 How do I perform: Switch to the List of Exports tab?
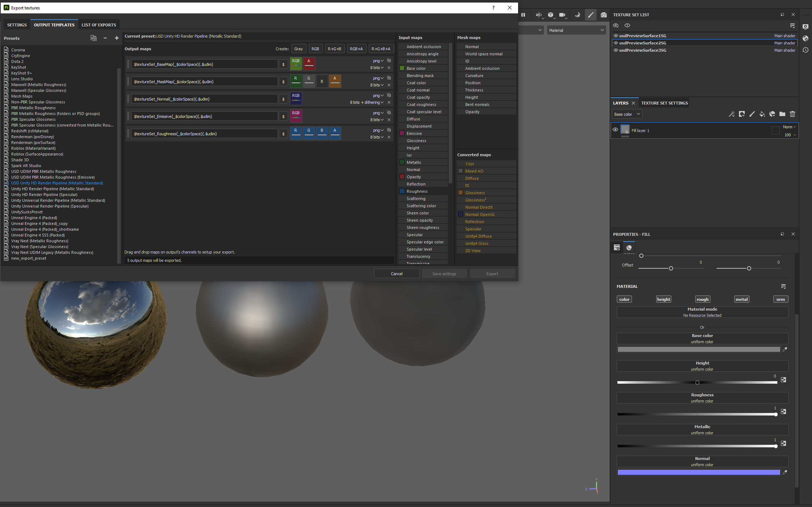[99, 25]
